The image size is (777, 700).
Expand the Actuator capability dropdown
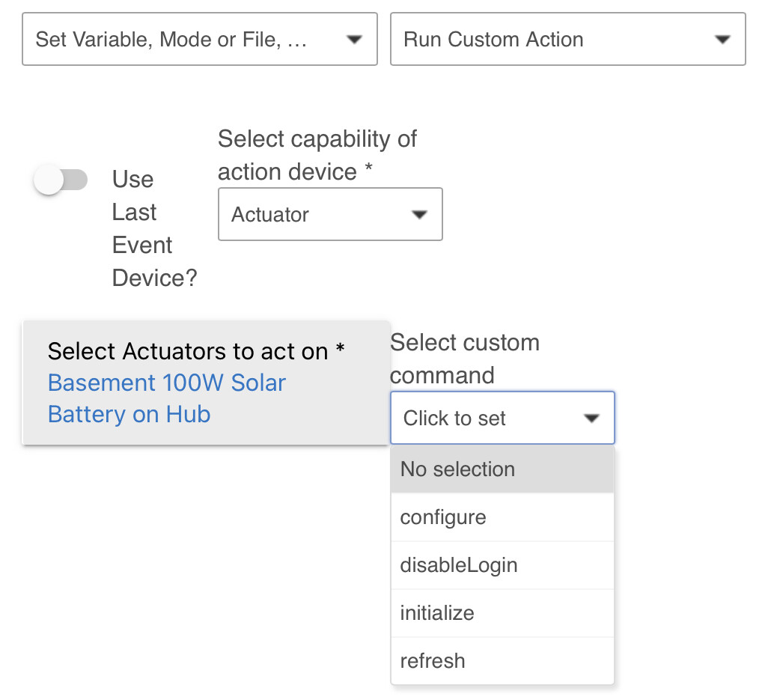[x=314, y=215]
